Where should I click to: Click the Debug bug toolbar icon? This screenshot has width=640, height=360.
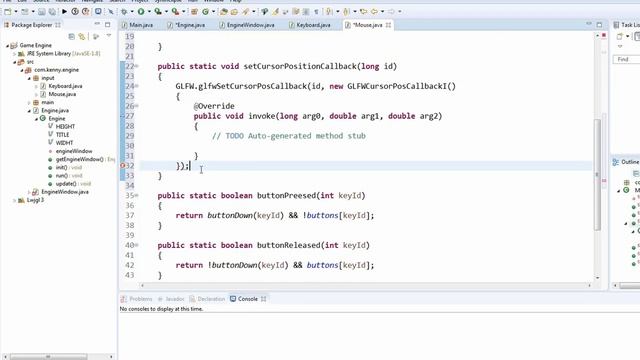tap(124, 11)
